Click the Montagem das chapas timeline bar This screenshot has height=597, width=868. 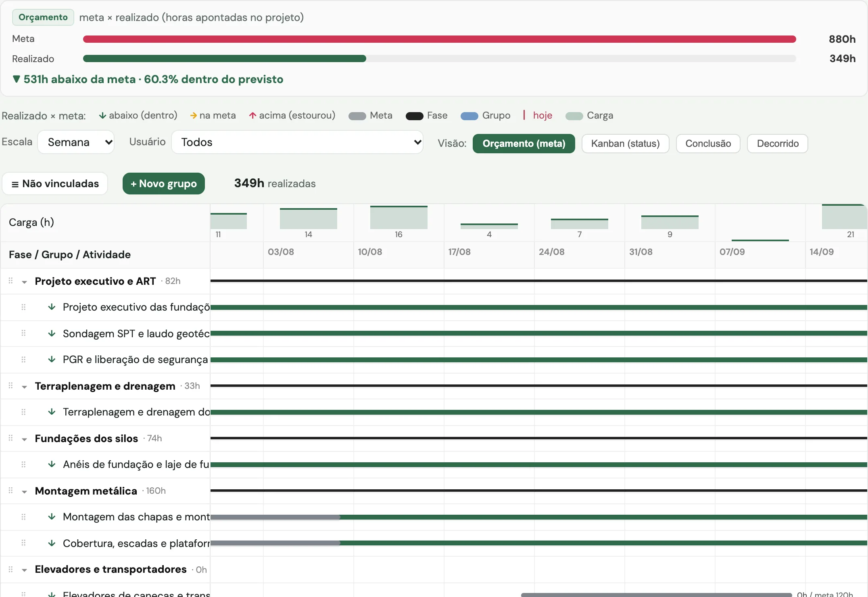pyautogui.click(x=539, y=517)
